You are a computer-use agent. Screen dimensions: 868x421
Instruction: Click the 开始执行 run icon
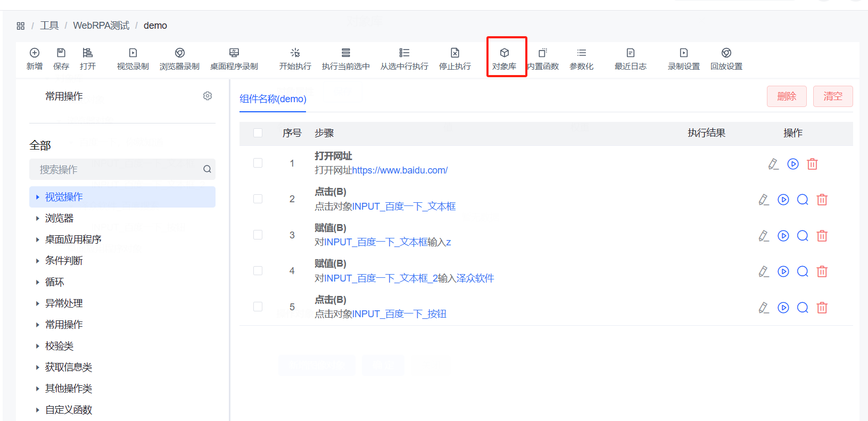click(x=295, y=59)
